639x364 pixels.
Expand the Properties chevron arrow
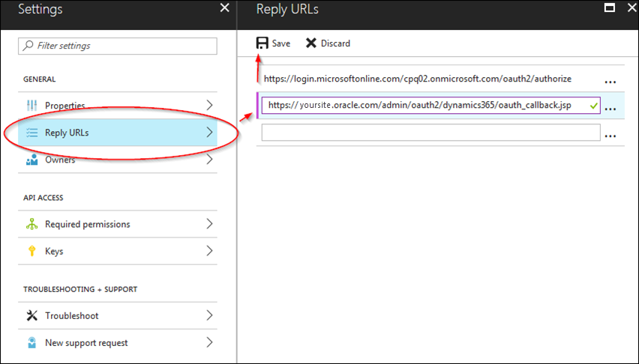tap(209, 105)
